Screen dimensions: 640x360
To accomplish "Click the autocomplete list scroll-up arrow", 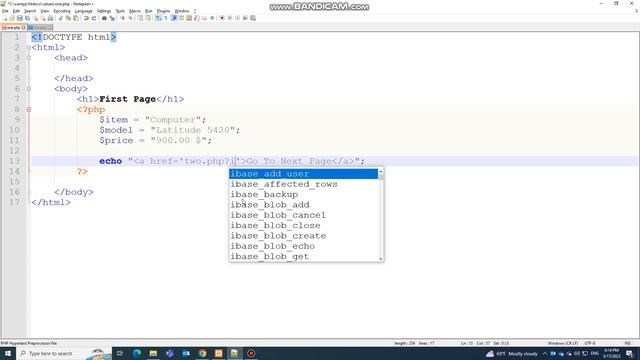I will coord(381,171).
